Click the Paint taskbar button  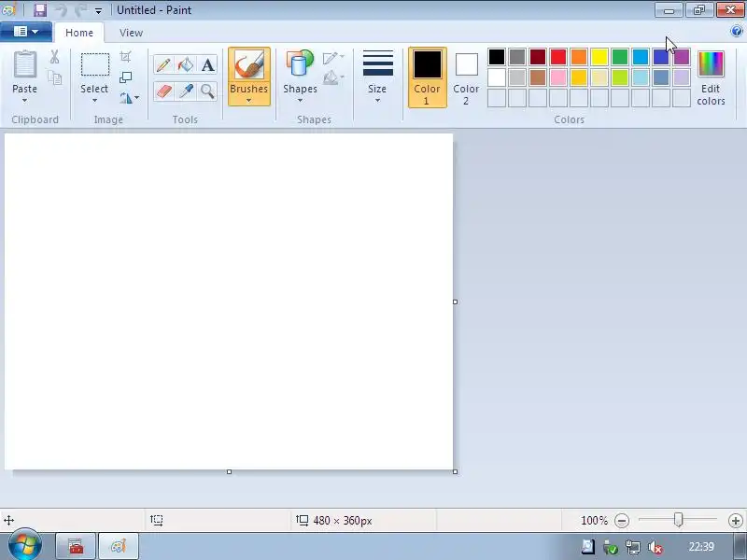pyautogui.click(x=119, y=546)
